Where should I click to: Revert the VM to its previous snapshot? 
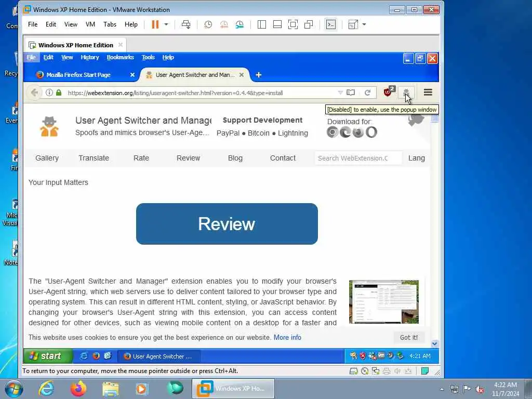(224, 24)
